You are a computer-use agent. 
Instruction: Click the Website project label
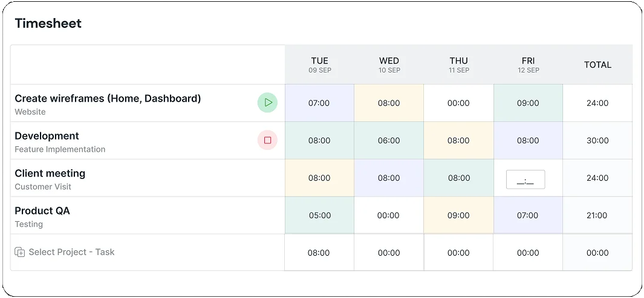pyautogui.click(x=30, y=112)
